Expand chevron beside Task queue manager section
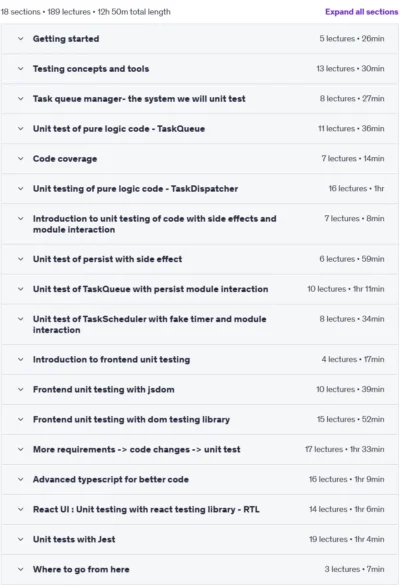400x586 pixels. pyautogui.click(x=21, y=99)
